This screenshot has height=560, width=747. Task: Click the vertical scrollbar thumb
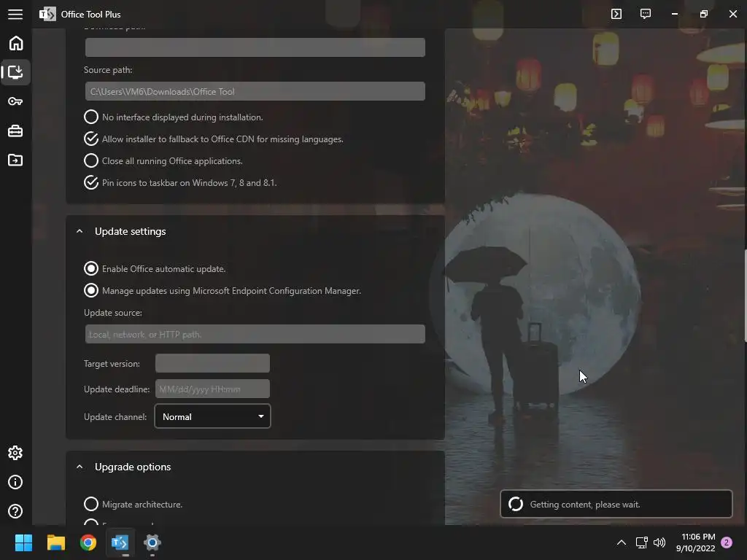(x=745, y=295)
